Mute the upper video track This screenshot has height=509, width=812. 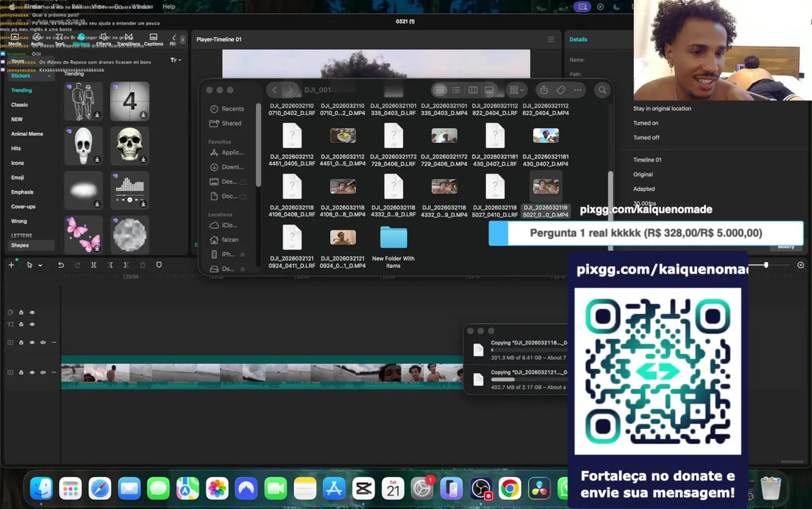[43, 342]
